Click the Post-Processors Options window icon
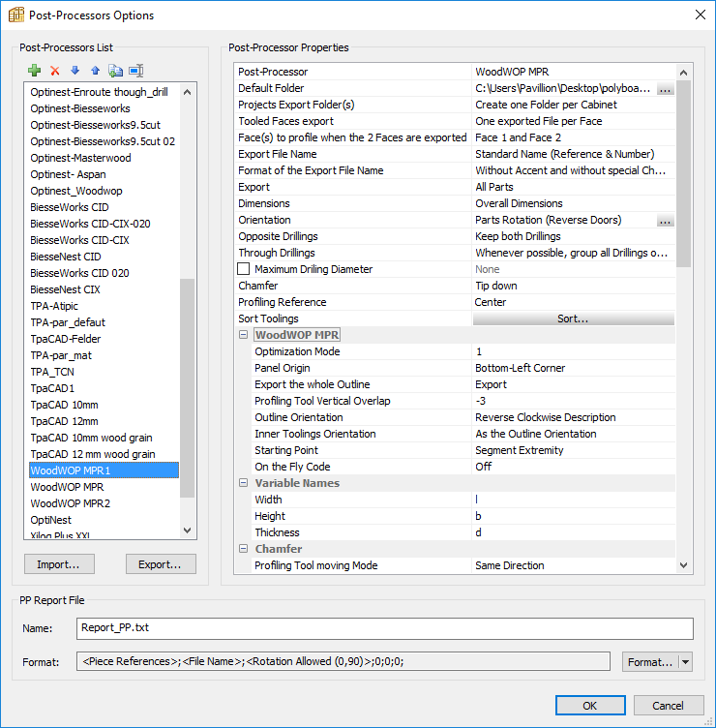Viewport: 716px width, 728px height. click(15, 15)
